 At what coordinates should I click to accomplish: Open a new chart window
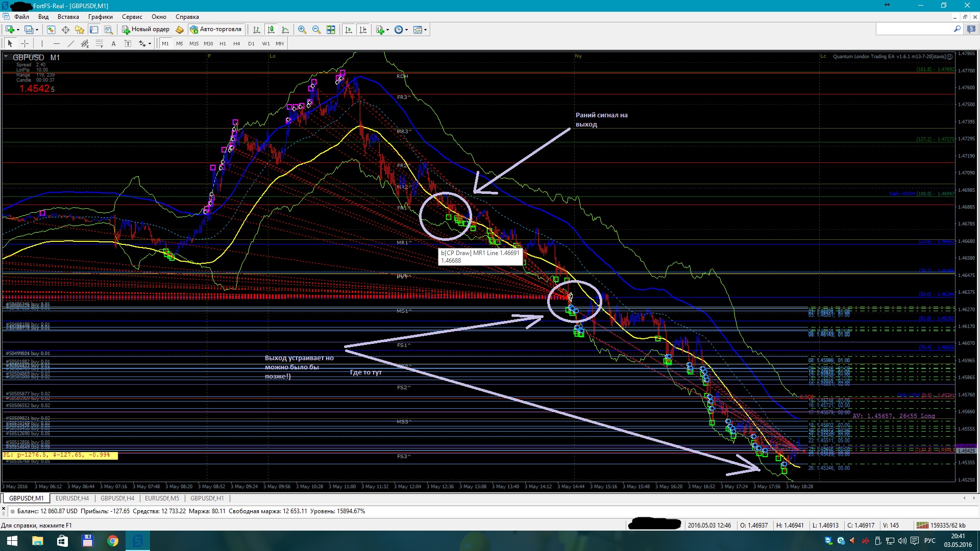pos(10,30)
